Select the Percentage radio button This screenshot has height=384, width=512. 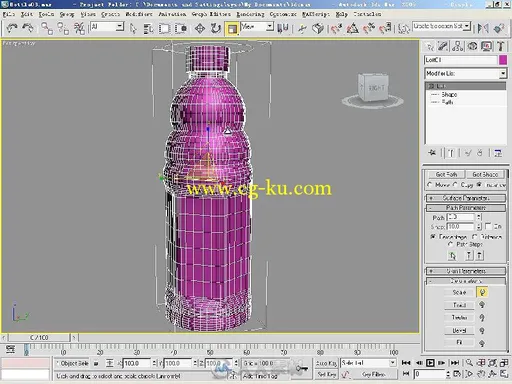coord(433,237)
